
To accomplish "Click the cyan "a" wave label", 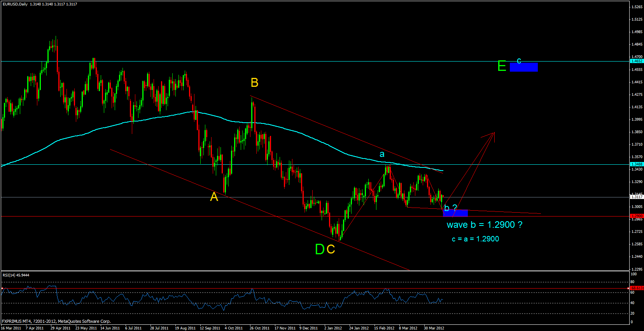I will pos(382,155).
